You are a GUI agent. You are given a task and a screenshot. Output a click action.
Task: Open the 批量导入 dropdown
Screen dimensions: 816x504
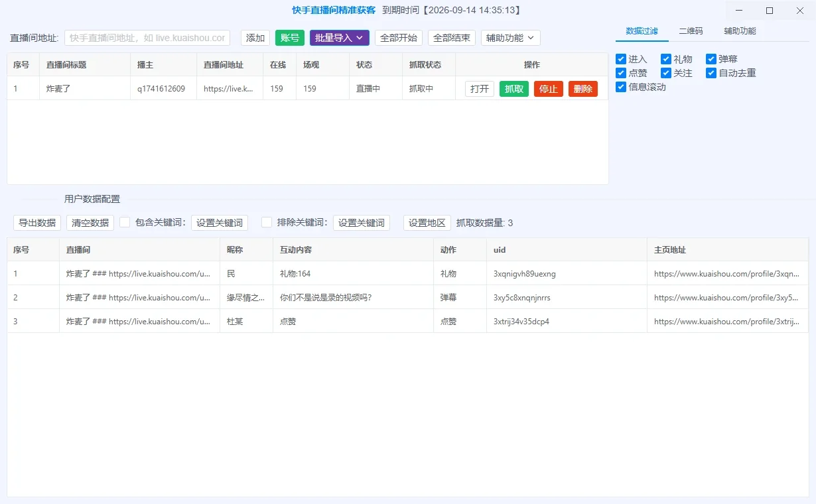coord(339,38)
